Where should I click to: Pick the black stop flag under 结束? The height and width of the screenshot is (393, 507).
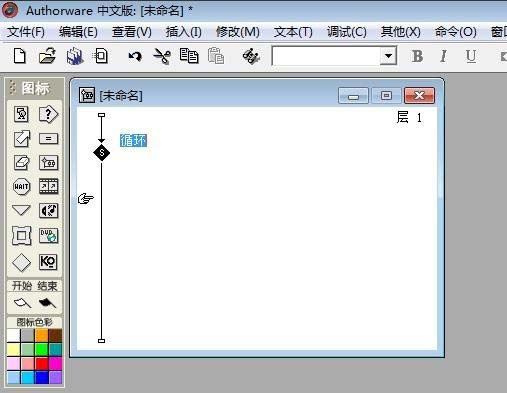[x=47, y=303]
